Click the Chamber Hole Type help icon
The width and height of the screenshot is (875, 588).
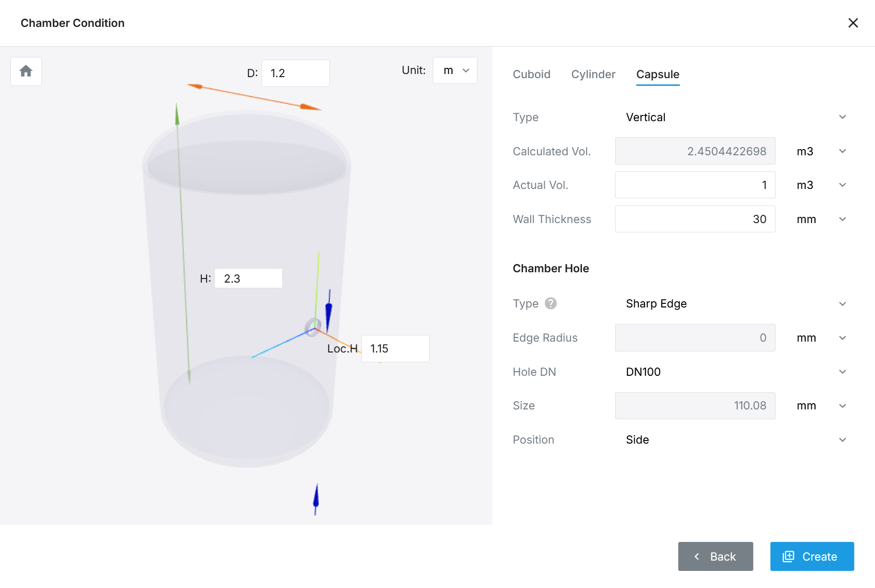[x=551, y=303]
